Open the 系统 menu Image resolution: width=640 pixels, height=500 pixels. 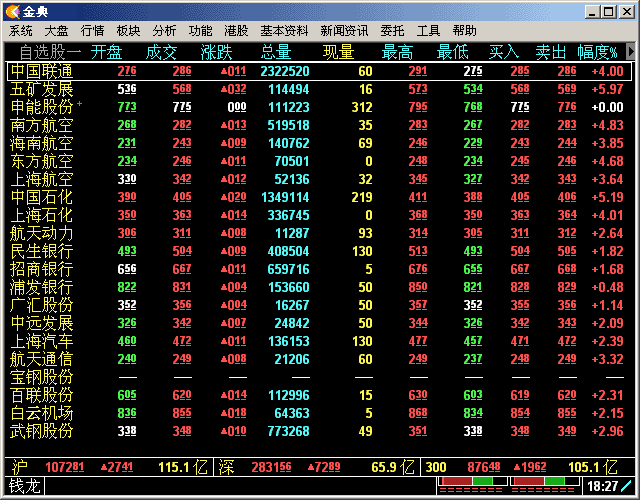point(20,31)
